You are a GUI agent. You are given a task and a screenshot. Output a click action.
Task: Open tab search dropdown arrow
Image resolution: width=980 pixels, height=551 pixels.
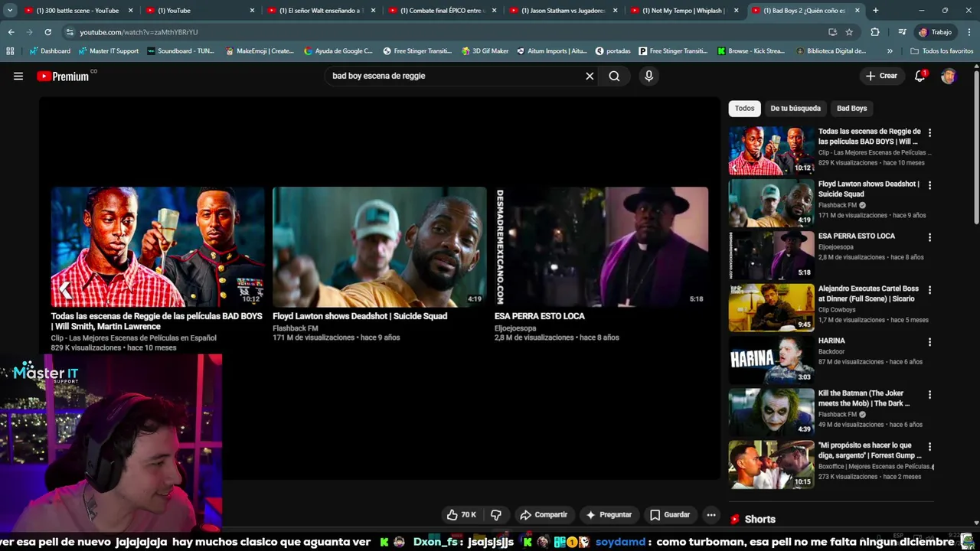10,11
